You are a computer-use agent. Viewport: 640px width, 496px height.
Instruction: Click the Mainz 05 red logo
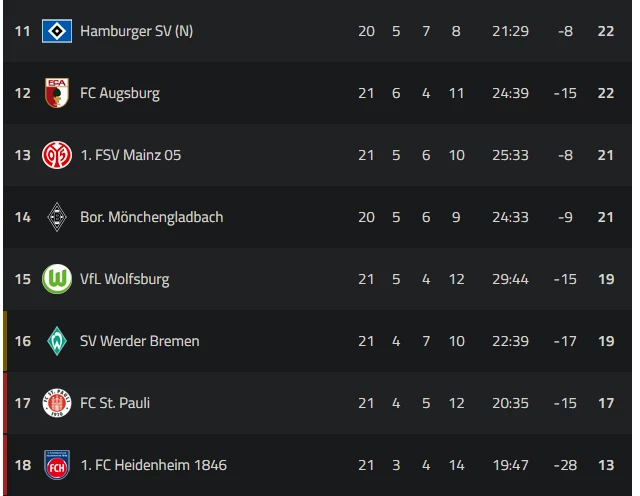[57, 155]
